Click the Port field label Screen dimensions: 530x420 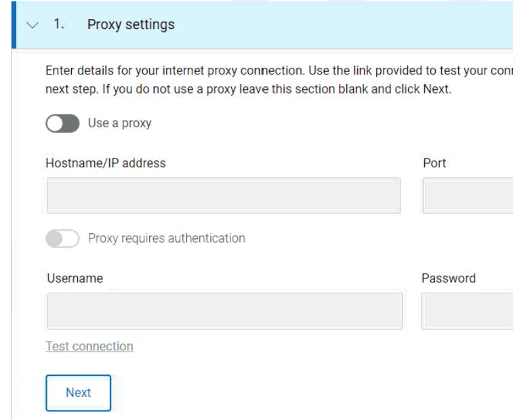(434, 163)
